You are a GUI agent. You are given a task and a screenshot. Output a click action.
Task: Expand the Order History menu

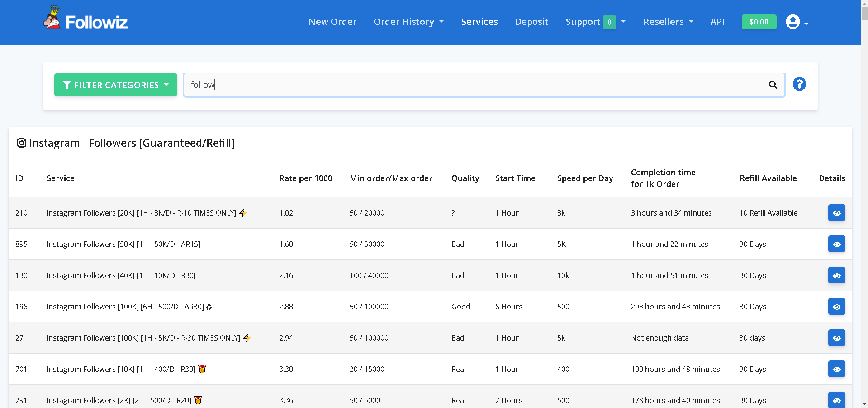[408, 22]
